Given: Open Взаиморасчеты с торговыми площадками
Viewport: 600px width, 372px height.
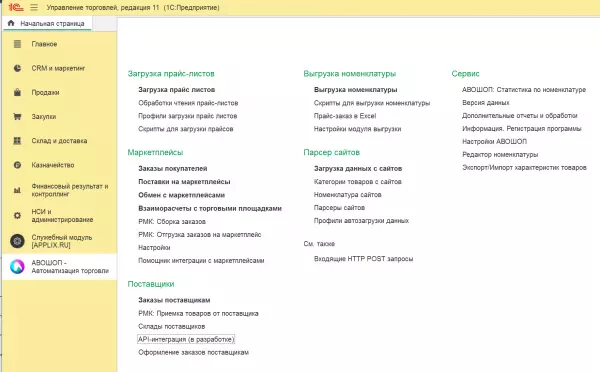Looking at the screenshot, I should pyautogui.click(x=210, y=209).
